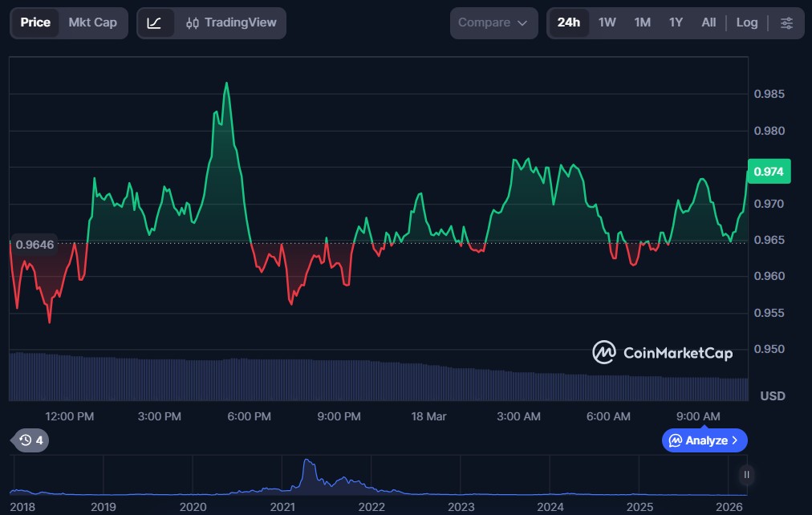Select the 1W time range tab
This screenshot has height=515, width=812.
pos(607,23)
